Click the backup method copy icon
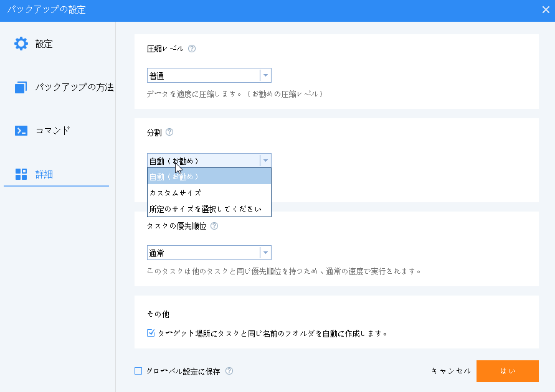This screenshot has width=555, height=392. (21, 87)
